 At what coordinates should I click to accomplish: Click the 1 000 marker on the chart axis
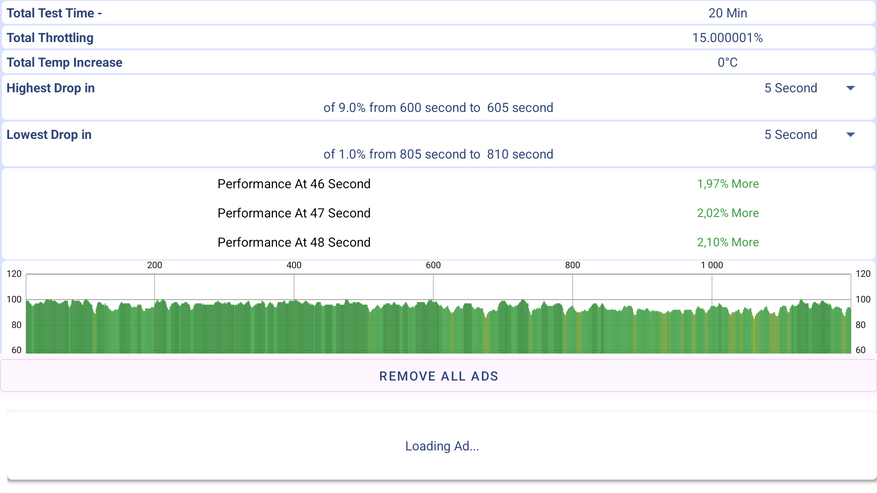coord(711,265)
